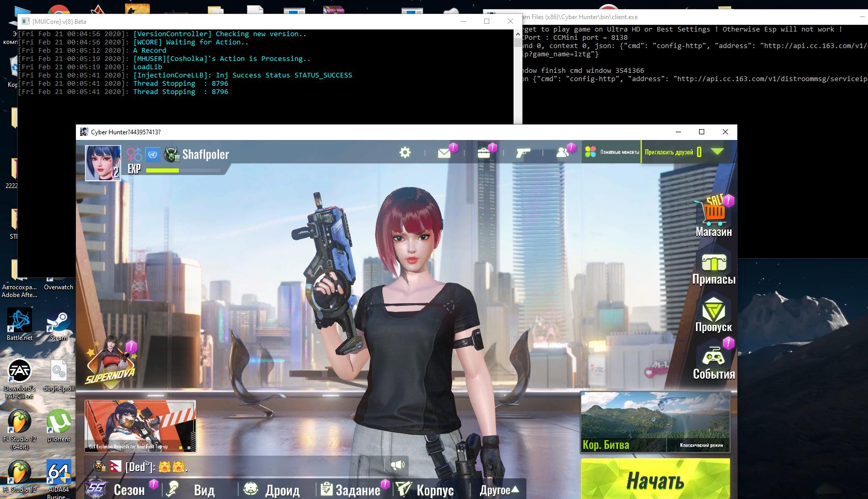The height and width of the screenshot is (499, 868).
Task: Open the Памятные моменты panel
Action: (x=612, y=152)
